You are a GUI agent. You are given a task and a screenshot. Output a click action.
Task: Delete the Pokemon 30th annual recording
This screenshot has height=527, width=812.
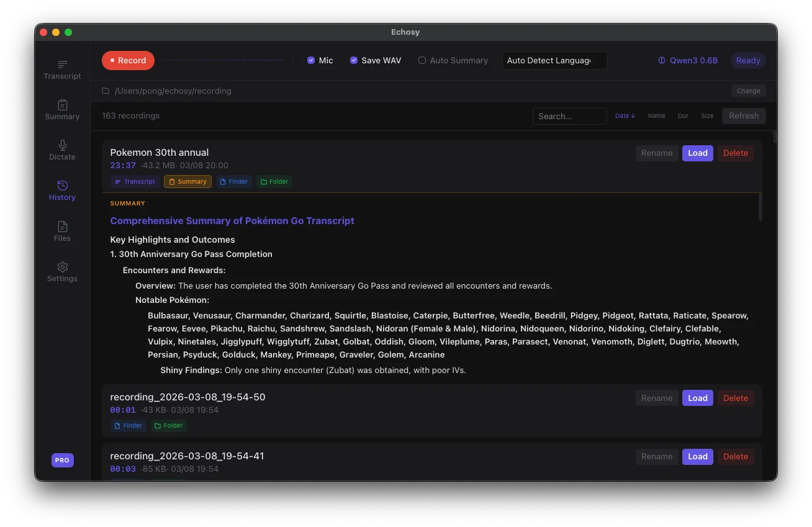pos(735,153)
